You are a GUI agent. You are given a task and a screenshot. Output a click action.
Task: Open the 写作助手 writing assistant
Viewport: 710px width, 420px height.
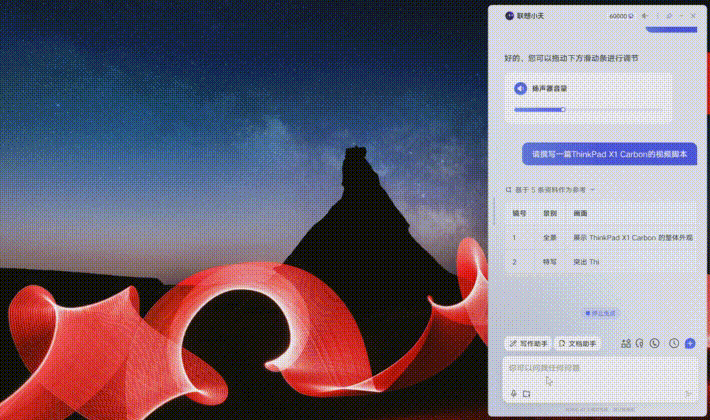coord(528,343)
